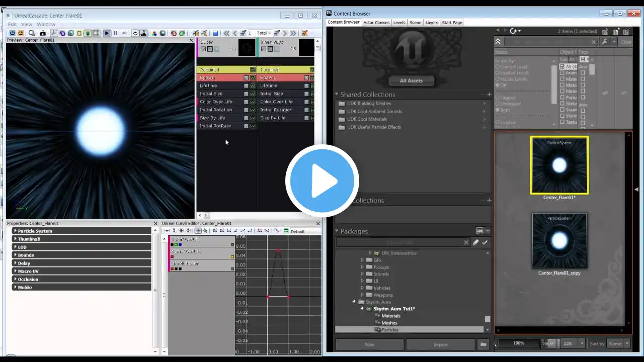The width and height of the screenshot is (644, 362).
Task: Toggle the loop system icon in Cascade
Action: 135,33
